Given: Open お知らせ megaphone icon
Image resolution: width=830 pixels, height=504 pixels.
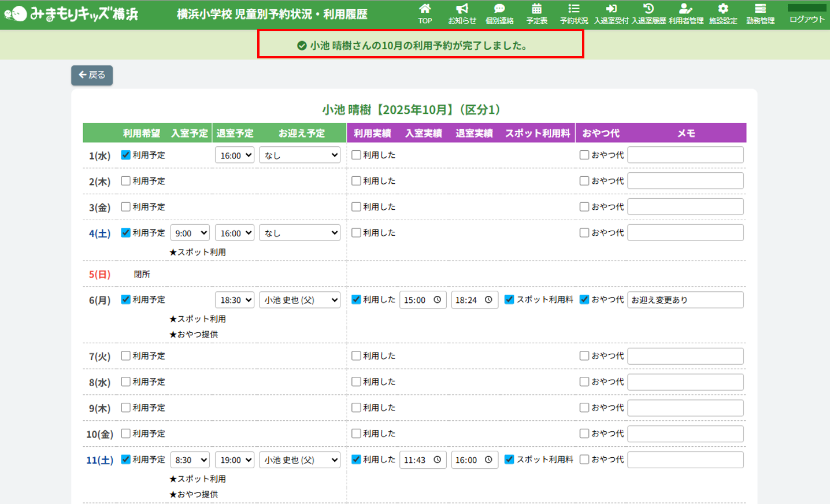Looking at the screenshot, I should pyautogui.click(x=462, y=9).
